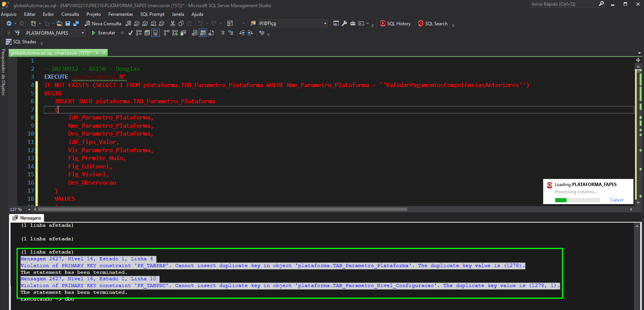
Task: Run the query with Executar
Action: coord(104,33)
